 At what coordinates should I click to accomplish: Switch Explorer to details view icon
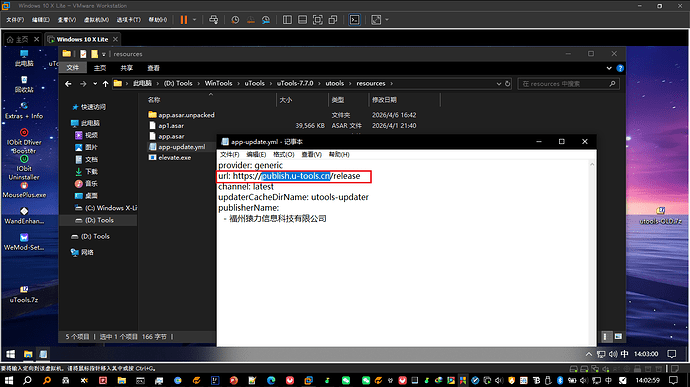click(606, 337)
